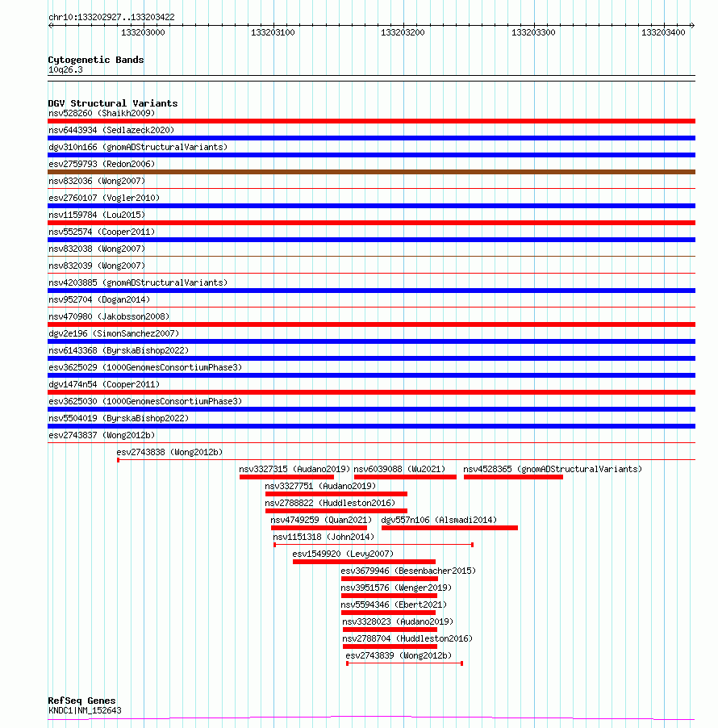This screenshot has width=718, height=728.
Task: Click nsv3327751 (Audano2019) variant label
Action: coord(320,486)
